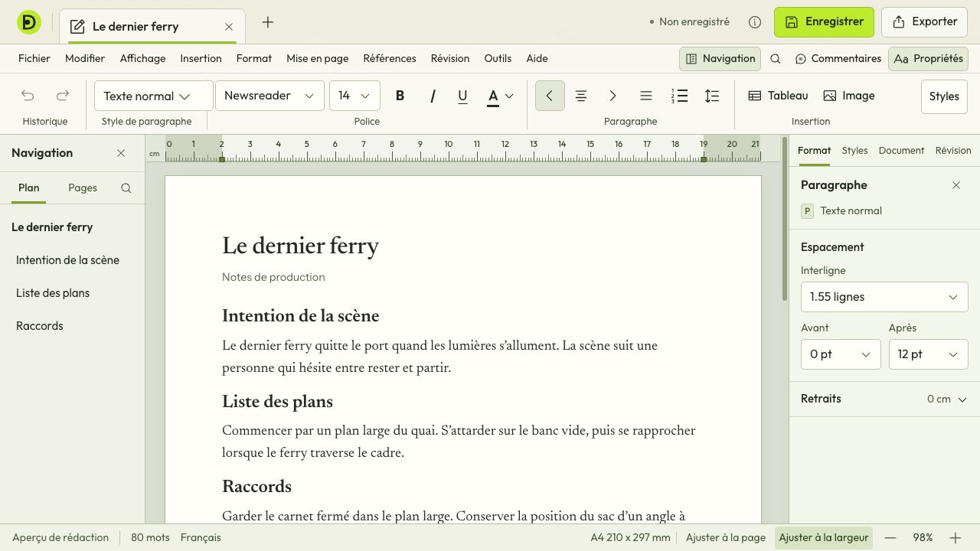
Task: Toggle bold formatting
Action: 400,96
